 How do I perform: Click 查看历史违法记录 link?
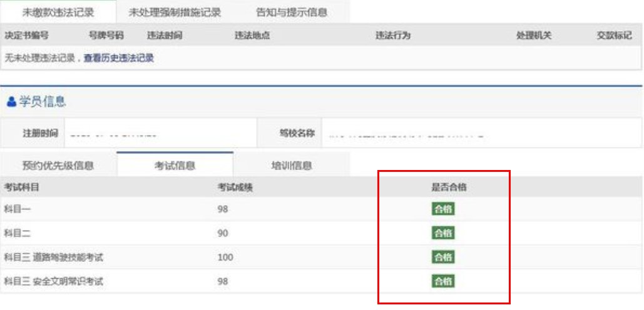(x=119, y=58)
